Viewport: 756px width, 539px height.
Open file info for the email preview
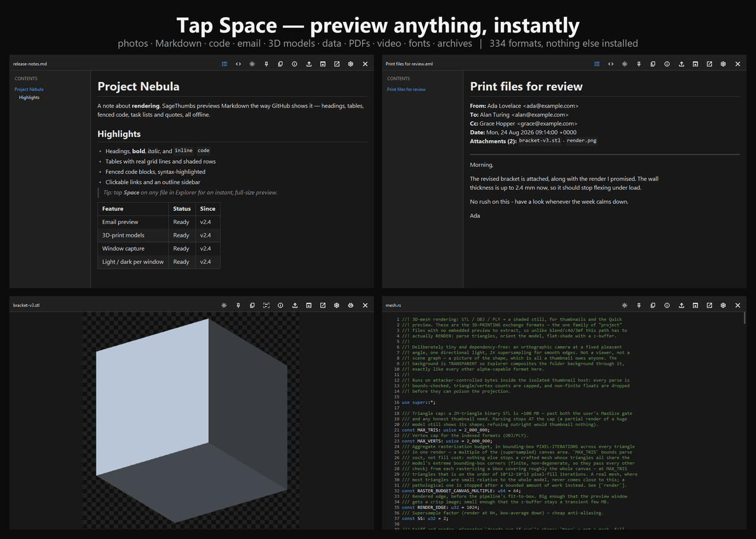667,64
